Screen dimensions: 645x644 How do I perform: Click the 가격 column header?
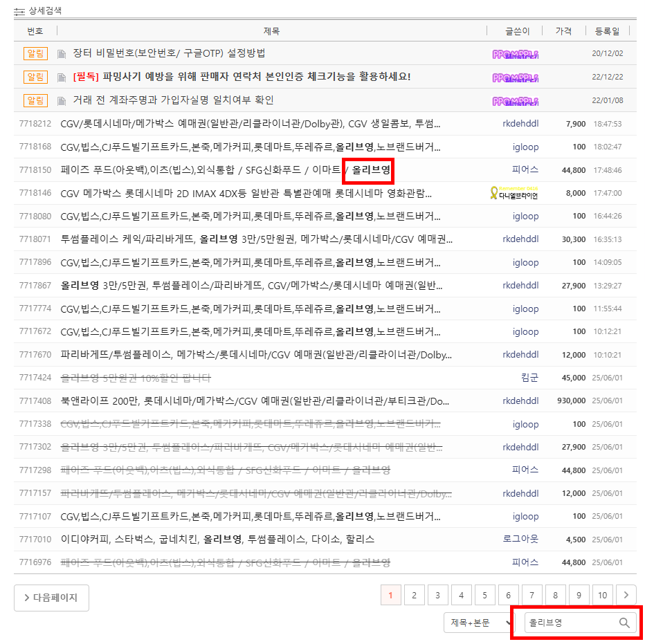(x=563, y=31)
